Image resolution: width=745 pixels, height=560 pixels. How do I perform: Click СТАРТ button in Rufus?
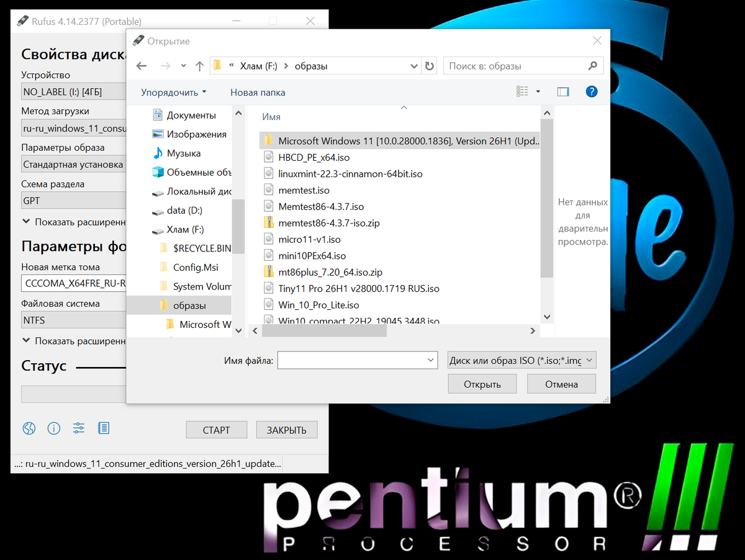click(216, 430)
